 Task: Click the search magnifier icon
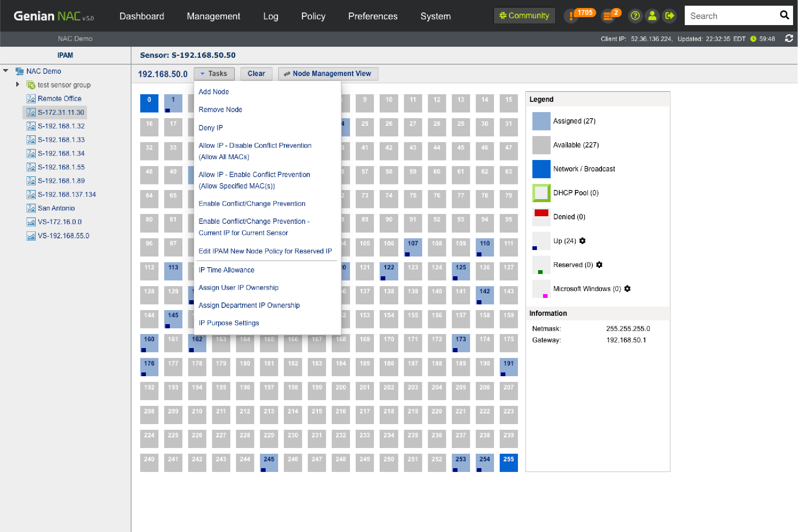[x=784, y=15]
